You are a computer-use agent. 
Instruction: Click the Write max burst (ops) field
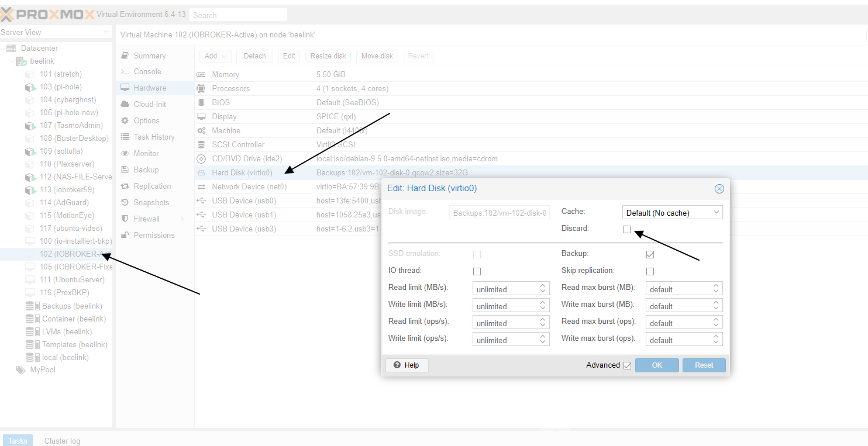tap(684, 340)
